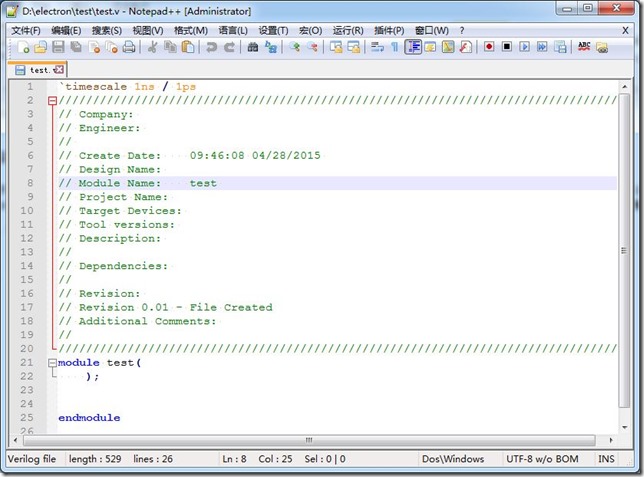Viewport: 644px width, 477px height.
Task: Toggle word wrap toolbar button
Action: coord(377,47)
